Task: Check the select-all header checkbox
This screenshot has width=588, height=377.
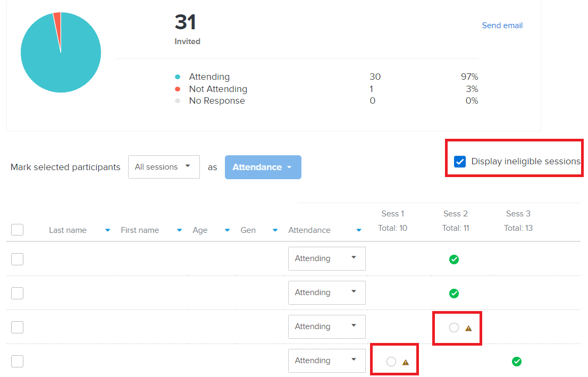Action: (17, 230)
